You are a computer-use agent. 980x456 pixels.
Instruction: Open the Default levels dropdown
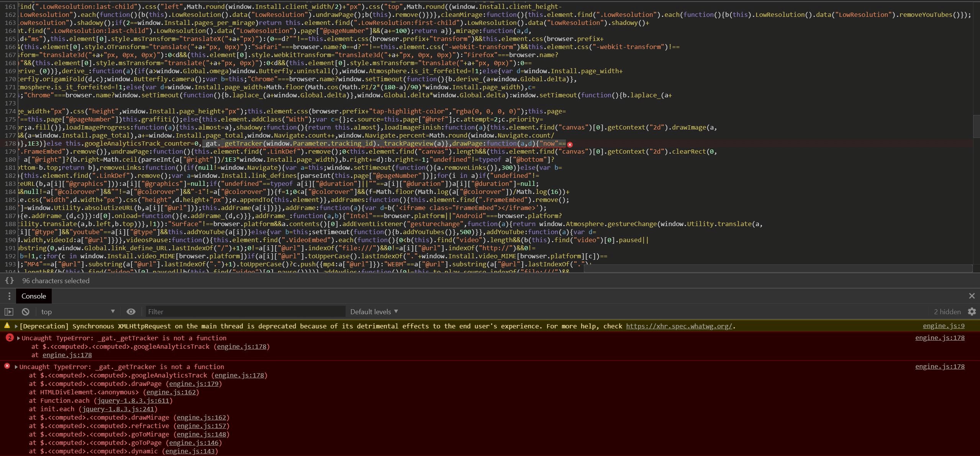point(374,312)
